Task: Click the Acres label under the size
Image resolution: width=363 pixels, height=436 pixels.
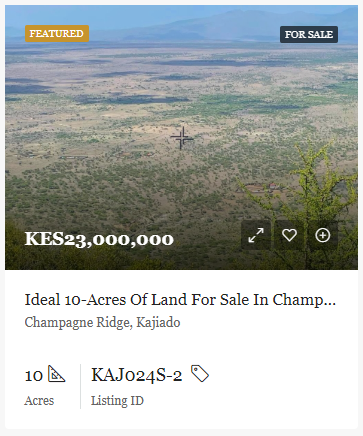Action: coord(39,400)
